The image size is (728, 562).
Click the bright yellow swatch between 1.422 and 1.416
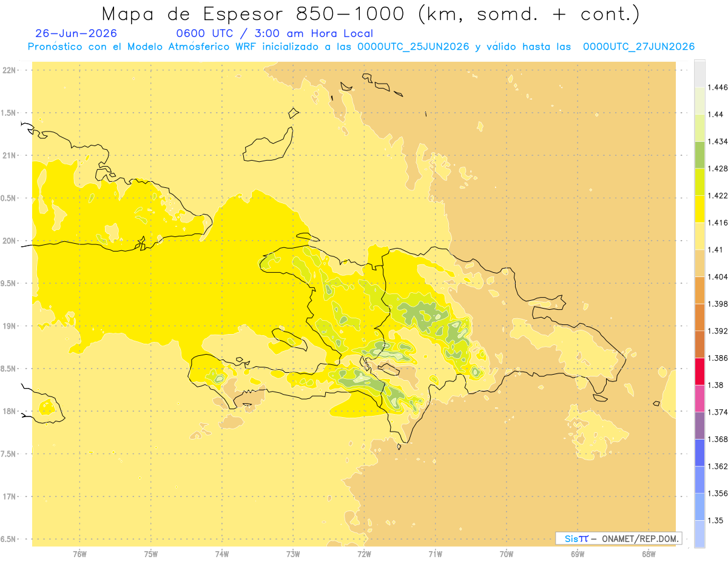pyautogui.click(x=700, y=209)
